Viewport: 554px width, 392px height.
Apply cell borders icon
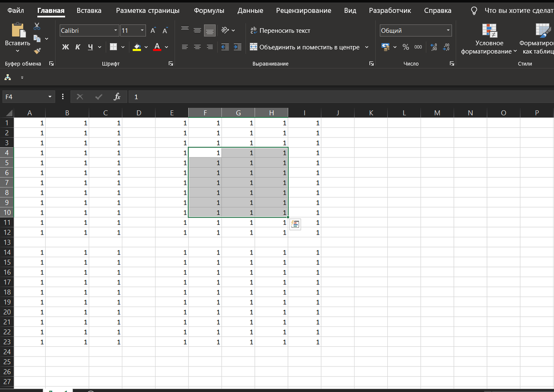[x=114, y=47]
